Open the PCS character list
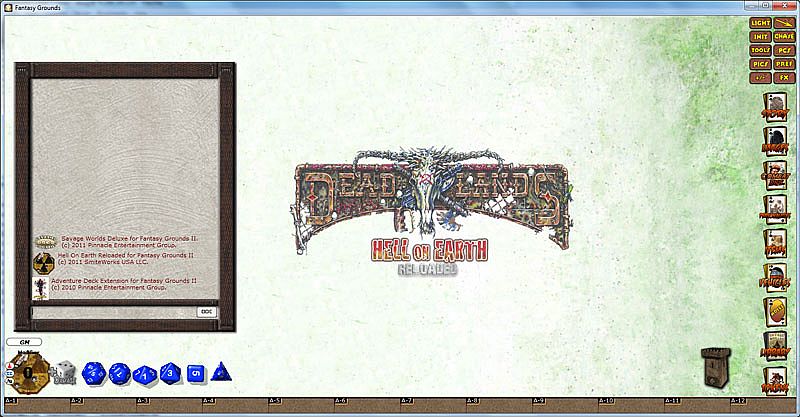 point(784,51)
